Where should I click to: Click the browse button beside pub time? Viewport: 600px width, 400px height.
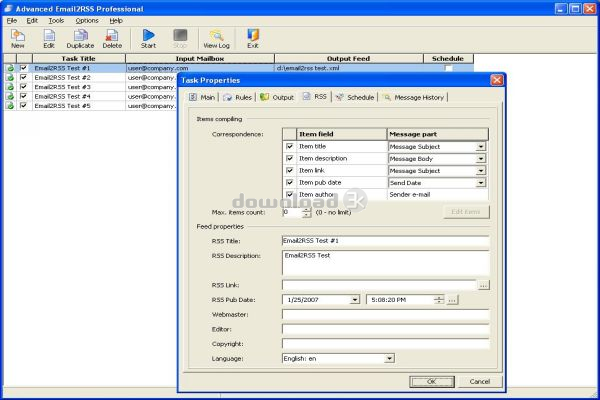tap(452, 300)
